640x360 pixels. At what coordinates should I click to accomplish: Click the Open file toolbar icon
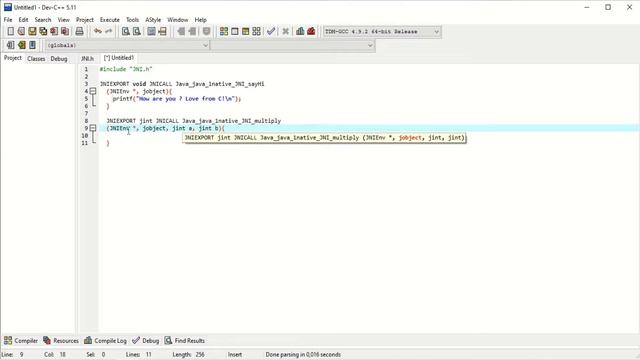21,31
